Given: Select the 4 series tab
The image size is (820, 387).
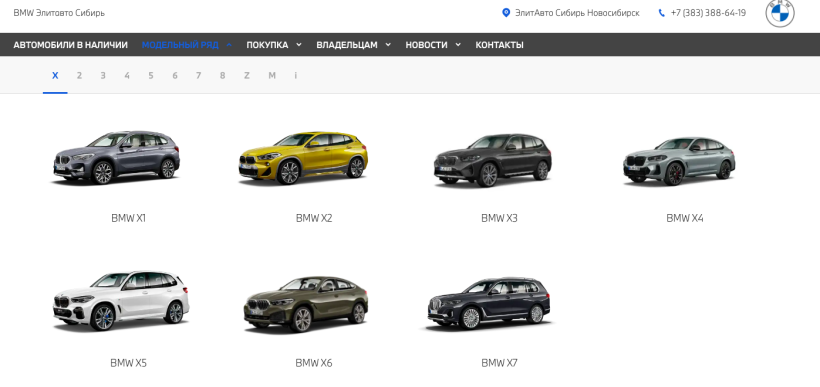Looking at the screenshot, I should [x=127, y=76].
